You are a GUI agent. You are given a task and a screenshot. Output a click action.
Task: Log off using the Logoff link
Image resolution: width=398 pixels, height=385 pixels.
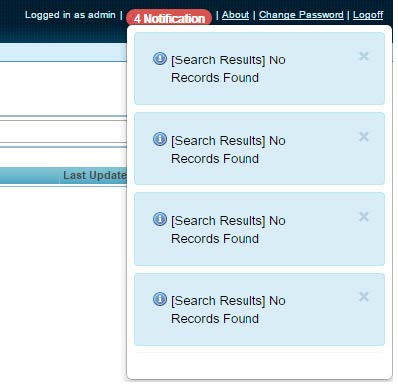[368, 15]
